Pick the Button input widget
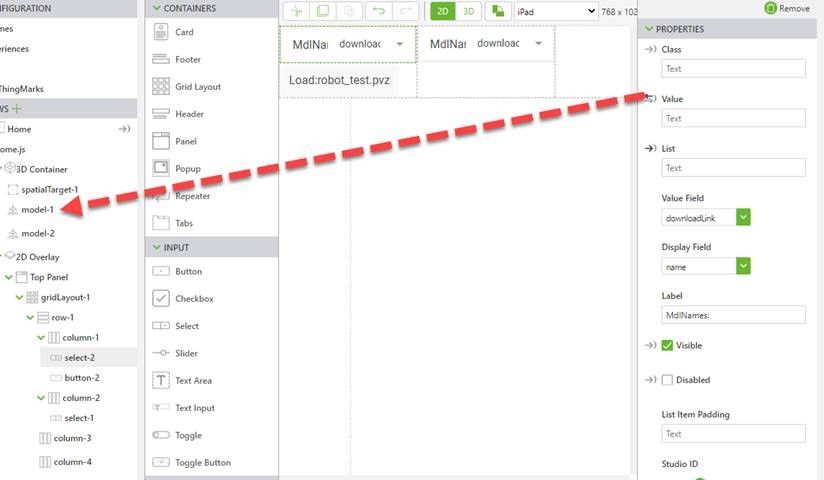This screenshot has height=480, width=824. [177, 271]
